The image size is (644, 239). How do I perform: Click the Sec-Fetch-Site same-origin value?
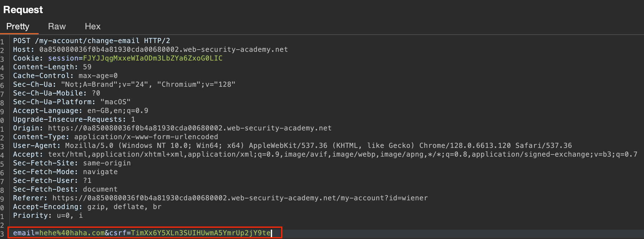107,163
